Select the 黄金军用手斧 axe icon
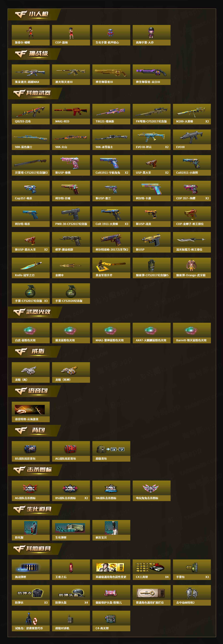Image resolution: width=223 pixels, height=644 pixels. (111, 265)
